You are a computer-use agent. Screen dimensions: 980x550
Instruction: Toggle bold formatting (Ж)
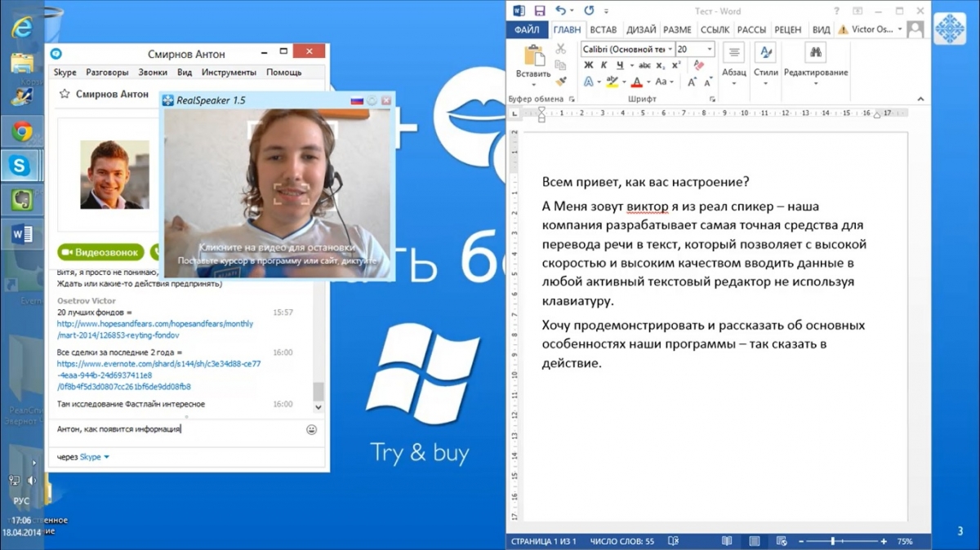click(588, 65)
